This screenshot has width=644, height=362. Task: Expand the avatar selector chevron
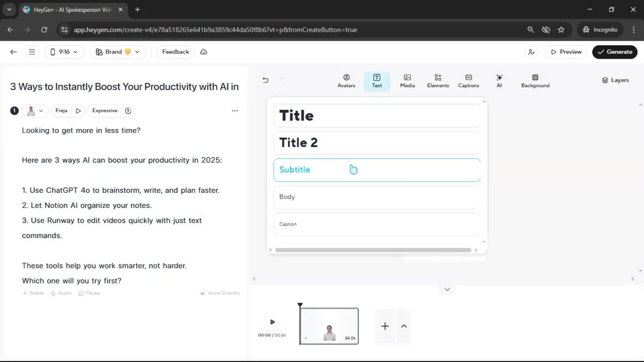click(x=41, y=111)
